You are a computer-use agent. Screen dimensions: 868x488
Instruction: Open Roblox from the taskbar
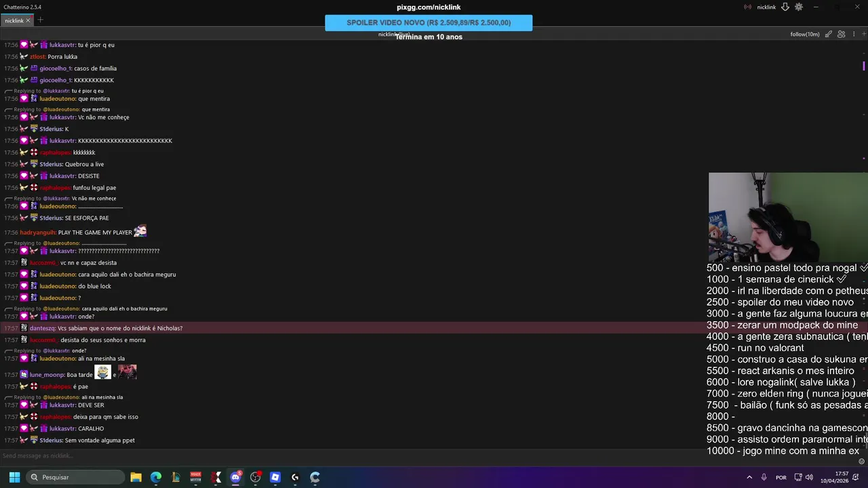coord(275,477)
